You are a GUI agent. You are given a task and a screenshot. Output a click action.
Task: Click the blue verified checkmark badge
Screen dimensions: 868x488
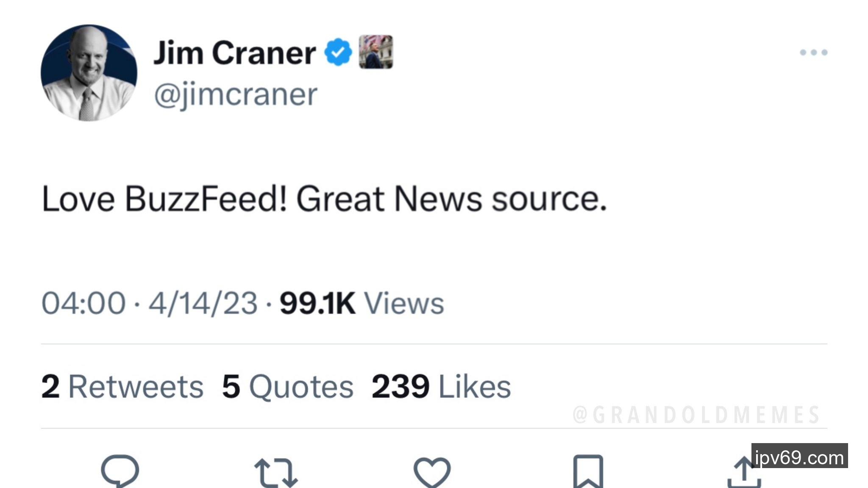tap(338, 52)
